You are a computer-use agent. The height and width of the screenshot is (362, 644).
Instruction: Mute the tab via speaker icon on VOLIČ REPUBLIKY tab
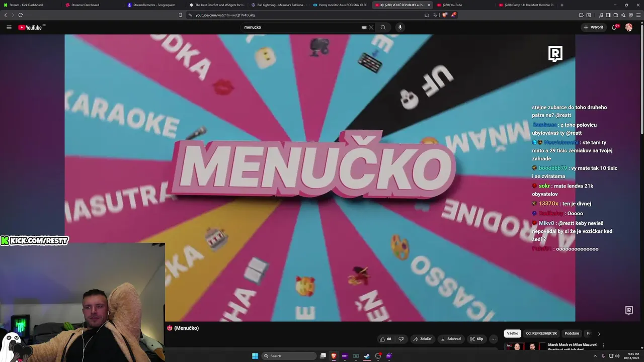click(x=382, y=5)
